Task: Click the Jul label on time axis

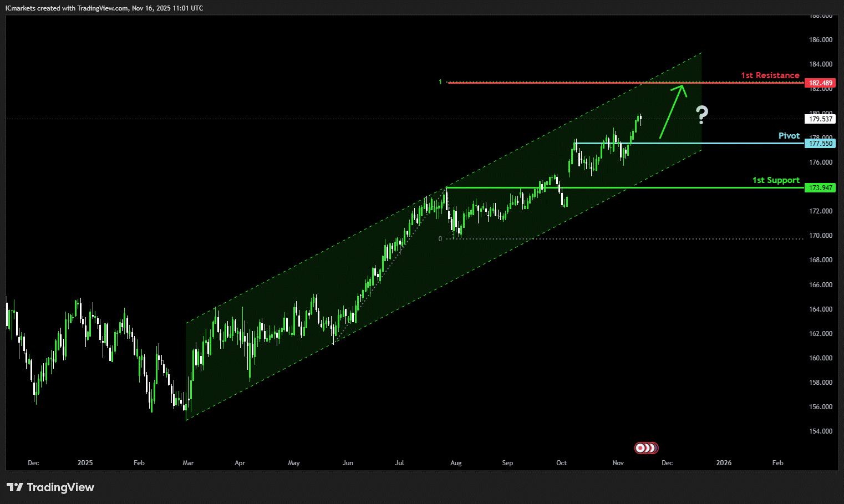Action: 399,463
